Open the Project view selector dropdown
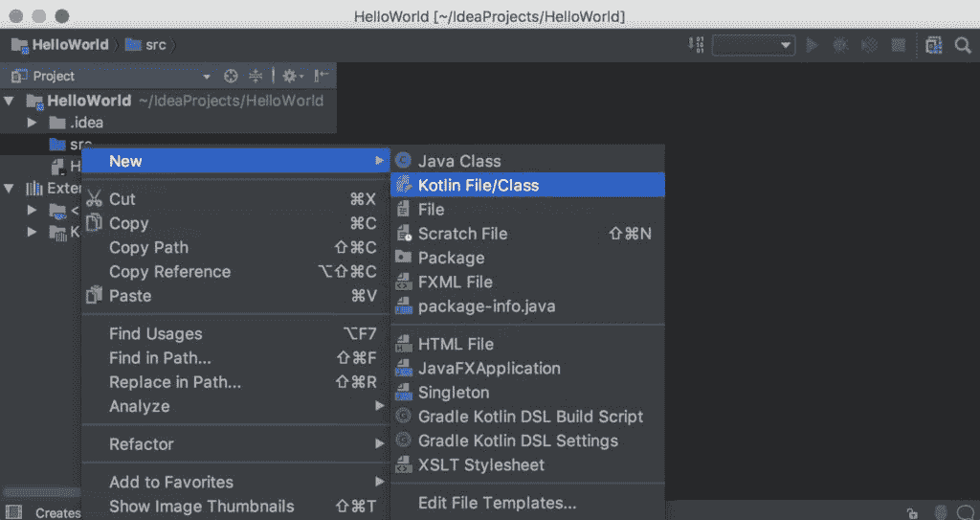 click(x=207, y=77)
